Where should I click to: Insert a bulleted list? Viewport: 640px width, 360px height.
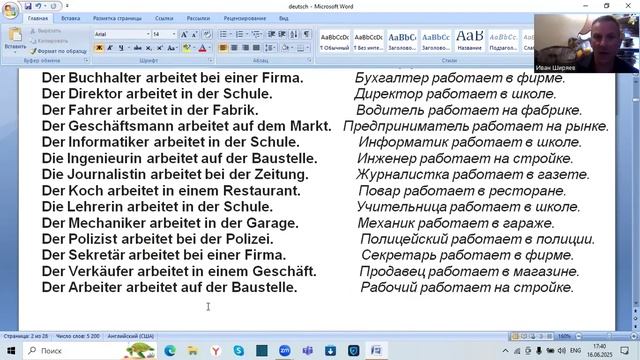coord(223,34)
